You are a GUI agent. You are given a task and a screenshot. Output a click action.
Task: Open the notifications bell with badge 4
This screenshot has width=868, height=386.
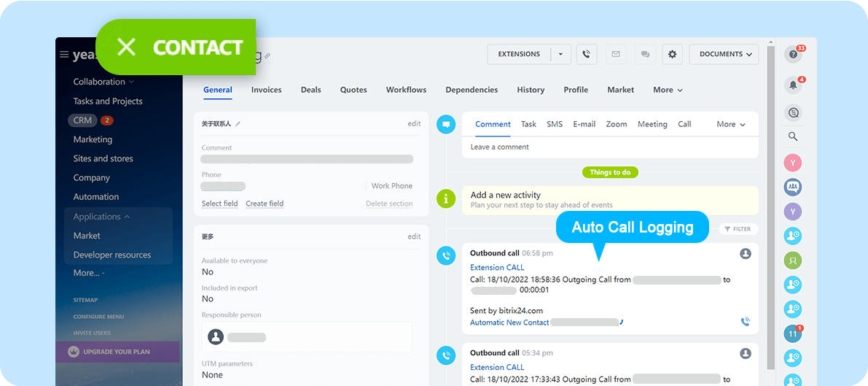[x=793, y=85]
